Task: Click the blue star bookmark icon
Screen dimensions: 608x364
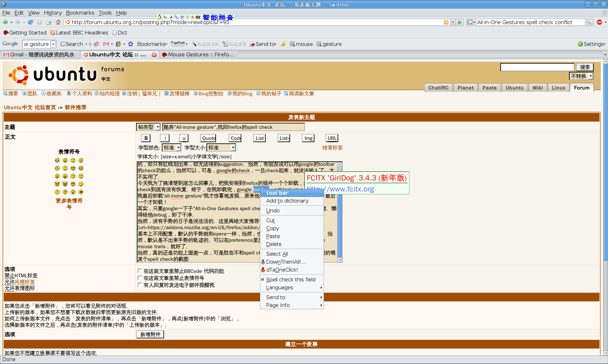Action: (130, 44)
